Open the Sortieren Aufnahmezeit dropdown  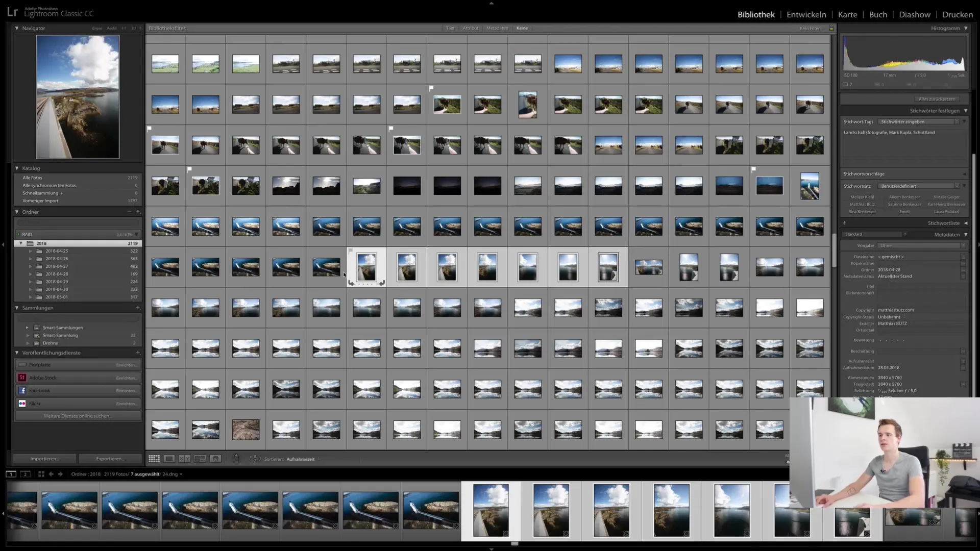303,459
